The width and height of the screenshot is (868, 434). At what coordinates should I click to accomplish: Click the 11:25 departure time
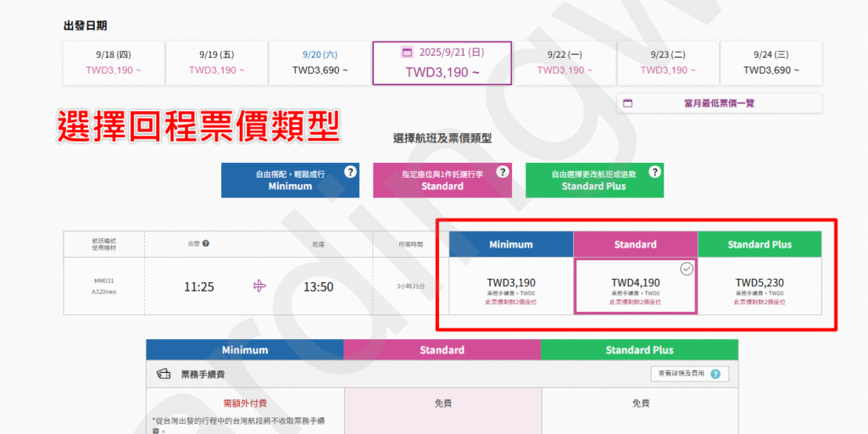(x=199, y=287)
